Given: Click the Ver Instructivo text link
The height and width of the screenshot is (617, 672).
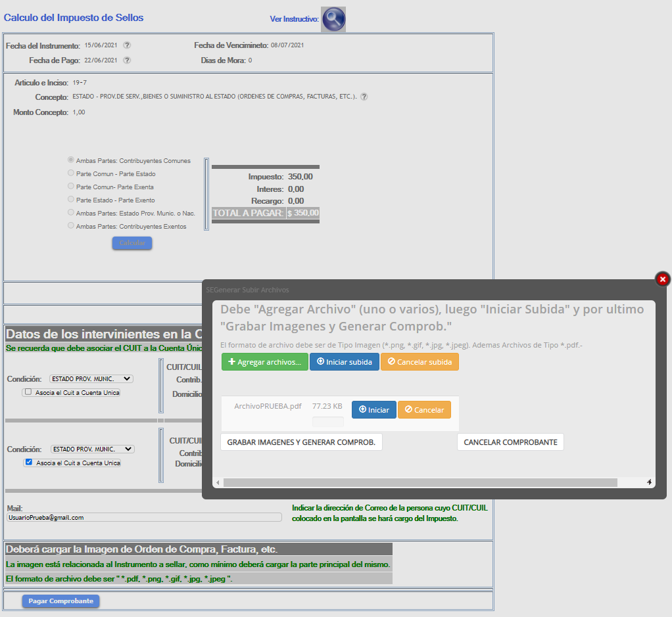Looking at the screenshot, I should pos(295,19).
